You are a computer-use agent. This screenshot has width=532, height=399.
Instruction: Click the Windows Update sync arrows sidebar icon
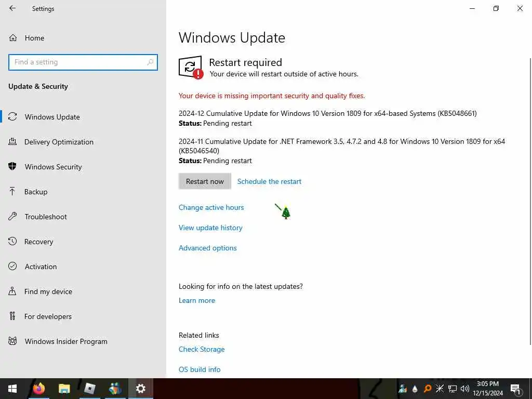12,117
